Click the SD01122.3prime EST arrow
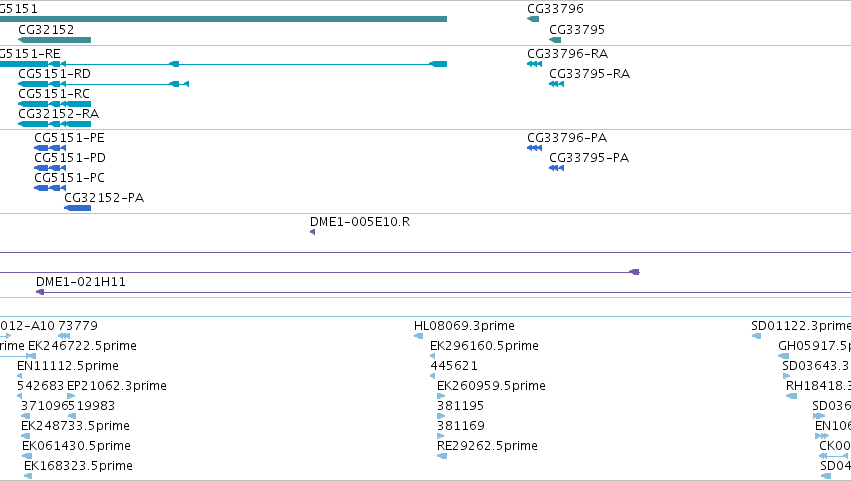The image size is (851, 481). click(x=756, y=336)
